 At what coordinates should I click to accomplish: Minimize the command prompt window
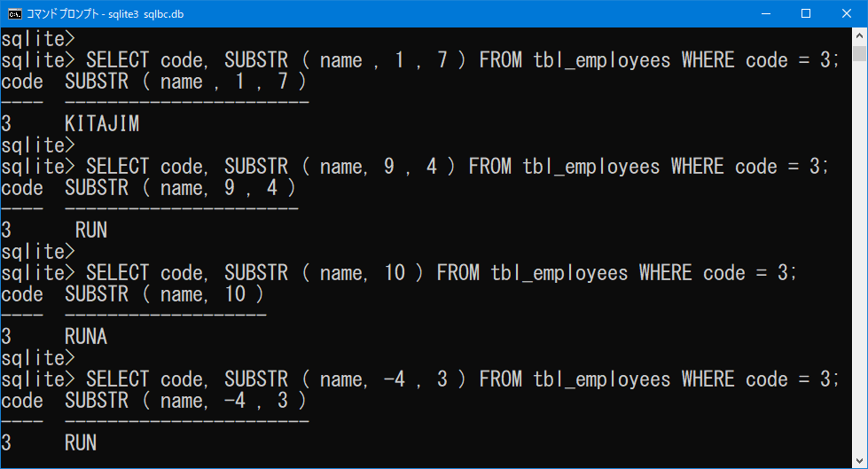tap(766, 14)
